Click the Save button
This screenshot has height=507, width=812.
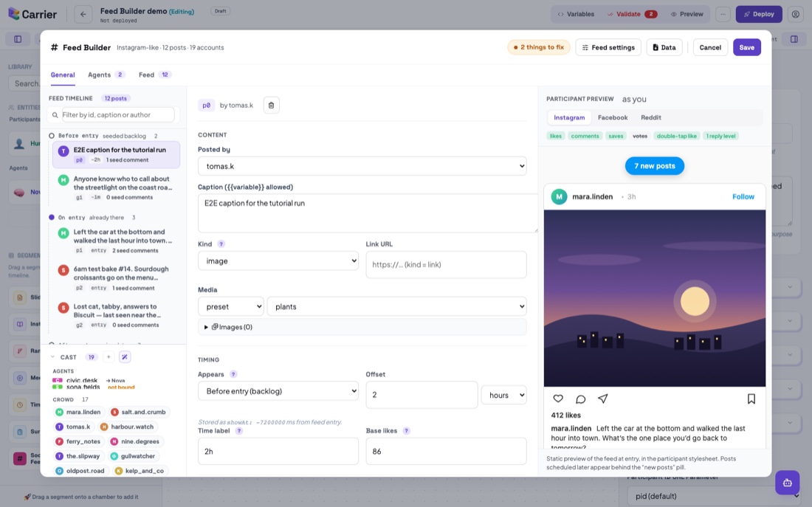pos(747,48)
